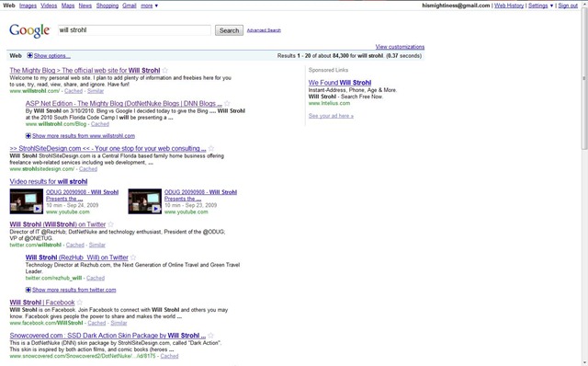Open Maps from the top navigation
The image size is (588, 366).
(68, 6)
